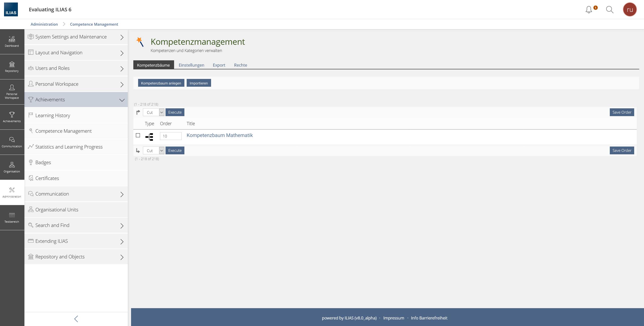Open the top Cut action dropdown
The width and height of the screenshot is (644, 326).
[154, 112]
